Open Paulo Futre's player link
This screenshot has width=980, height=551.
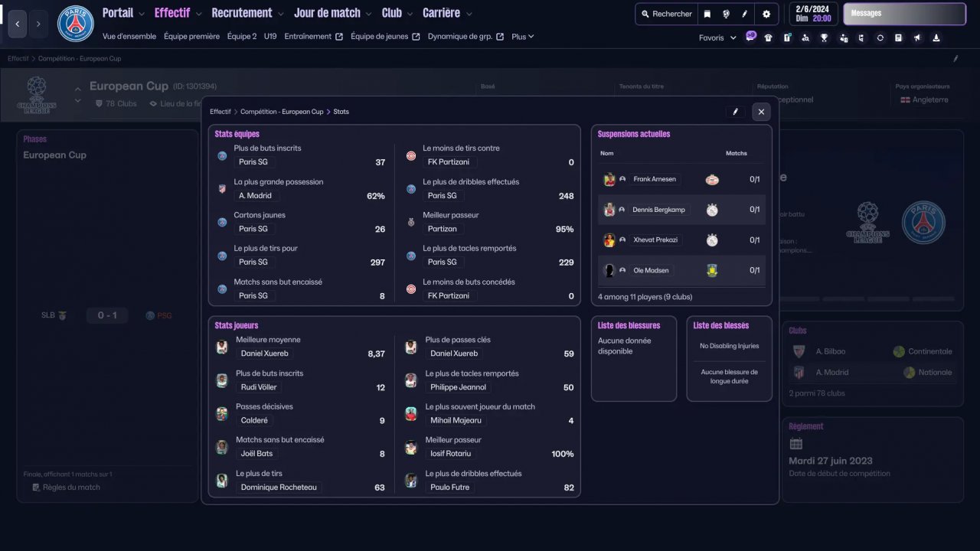[x=450, y=487]
